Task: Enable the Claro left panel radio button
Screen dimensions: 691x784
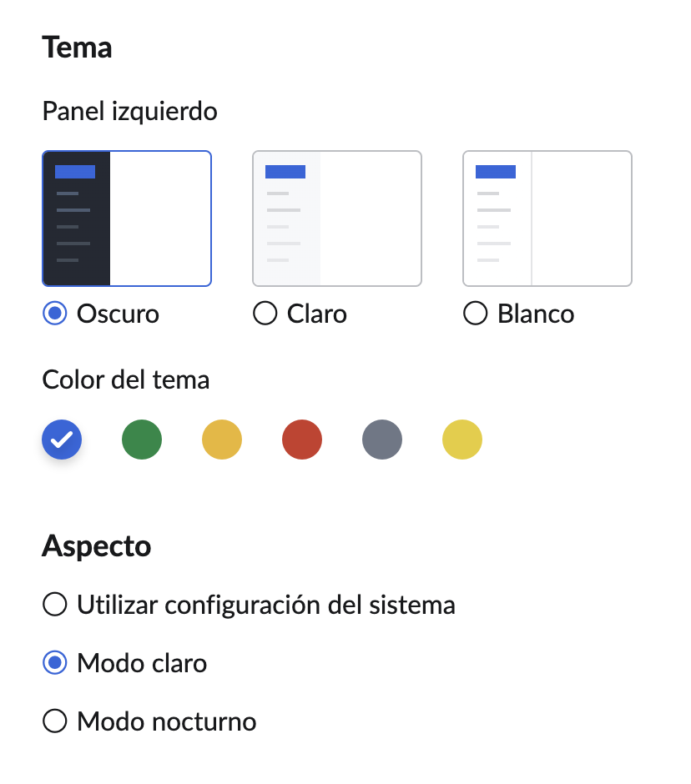Action: 265,314
